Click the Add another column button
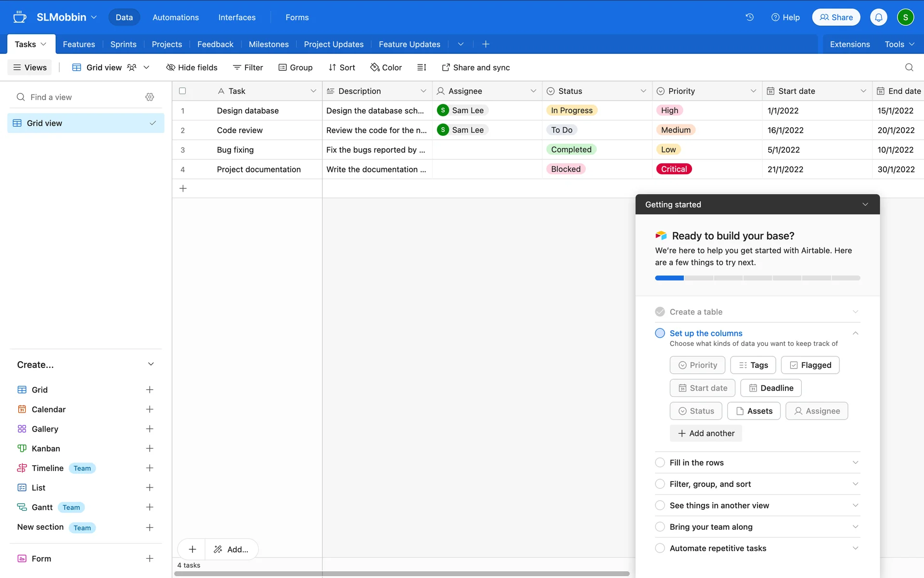924x578 pixels. click(706, 433)
